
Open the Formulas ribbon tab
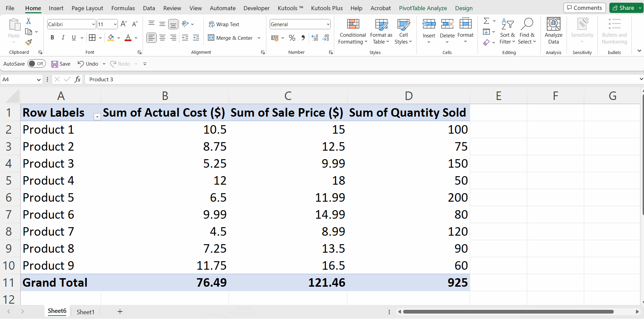pyautogui.click(x=123, y=8)
